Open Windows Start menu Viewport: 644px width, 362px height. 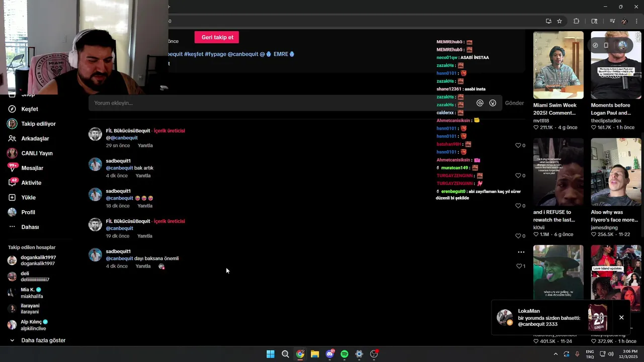click(x=270, y=354)
